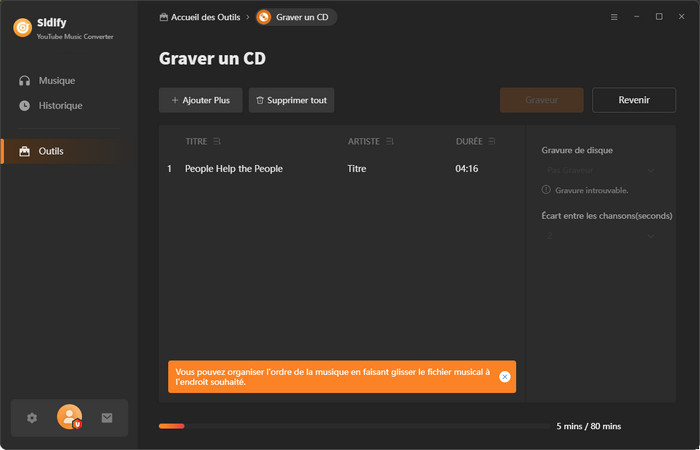700x450 pixels.
Task: Expand the 'Gravure de disque' dropdown
Action: point(600,170)
